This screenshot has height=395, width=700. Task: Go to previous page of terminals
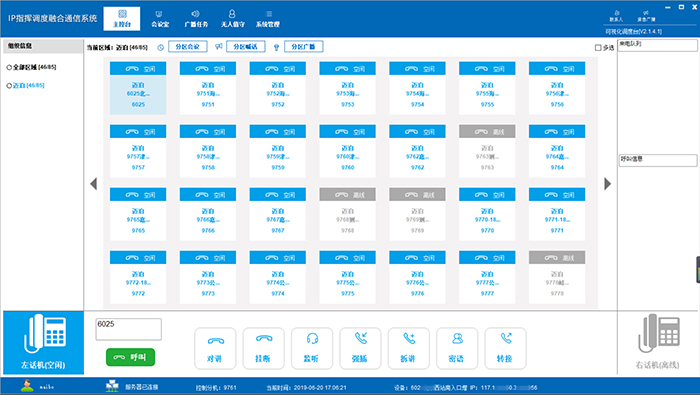coord(93,183)
